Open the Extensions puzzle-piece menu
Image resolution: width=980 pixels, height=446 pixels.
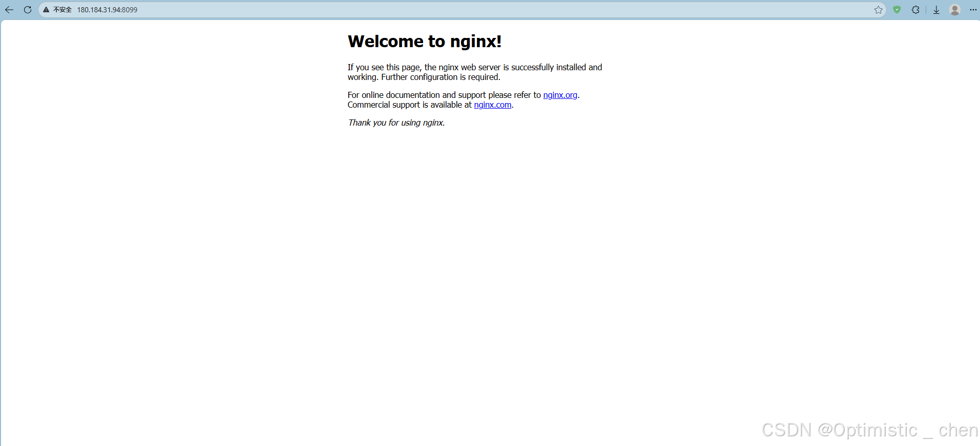pyautogui.click(x=915, y=10)
